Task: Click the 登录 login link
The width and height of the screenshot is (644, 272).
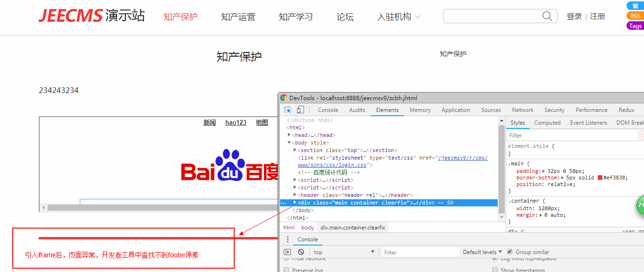Action: [x=574, y=16]
